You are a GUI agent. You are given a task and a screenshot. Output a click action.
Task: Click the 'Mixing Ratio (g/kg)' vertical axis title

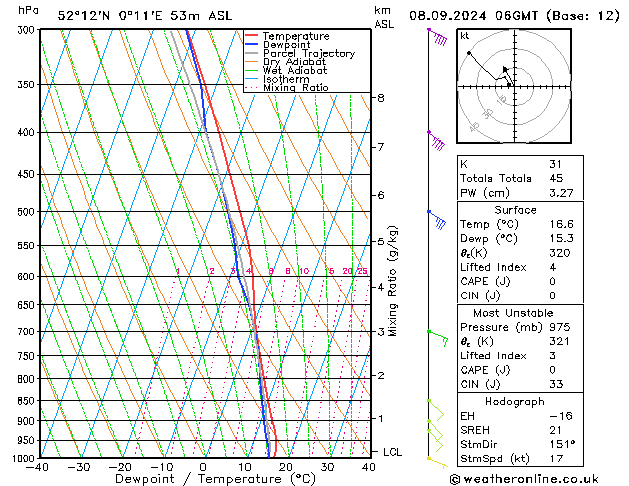pyautogui.click(x=392, y=281)
